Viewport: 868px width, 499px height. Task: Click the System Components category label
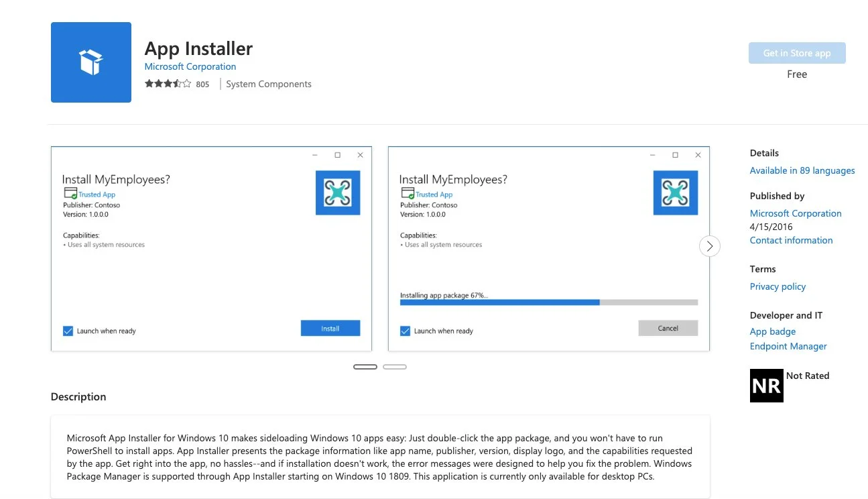[x=268, y=83]
